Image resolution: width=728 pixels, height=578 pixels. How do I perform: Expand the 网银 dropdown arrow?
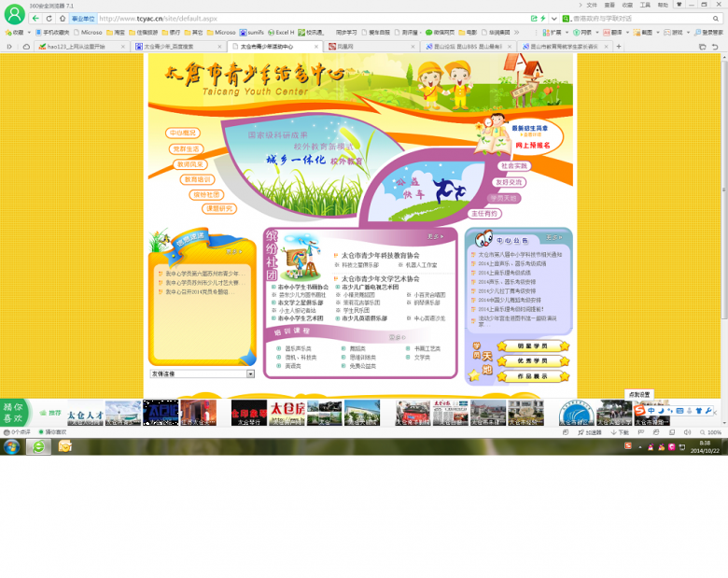[x=597, y=33]
